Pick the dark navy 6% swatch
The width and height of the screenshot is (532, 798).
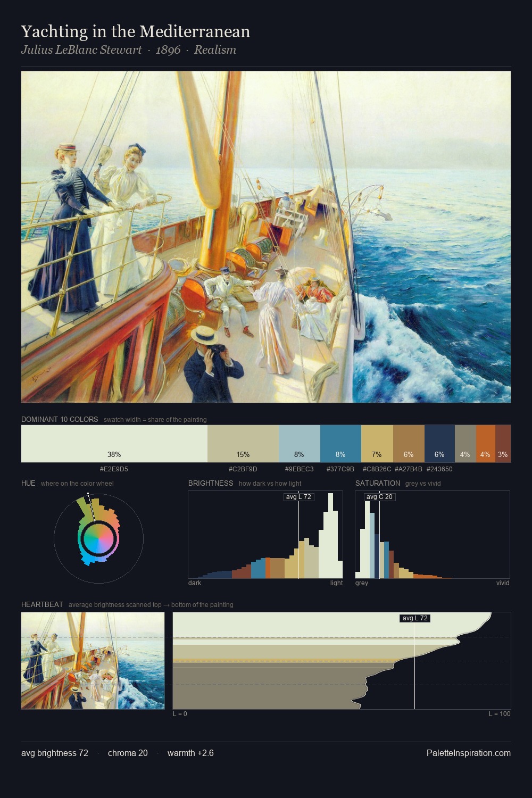[x=439, y=444]
